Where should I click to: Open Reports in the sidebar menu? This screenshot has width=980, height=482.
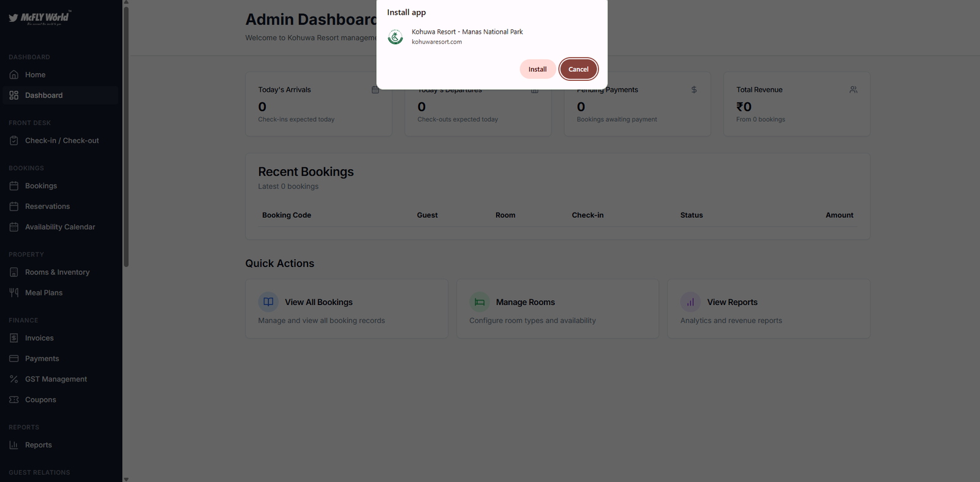tap(60, 445)
